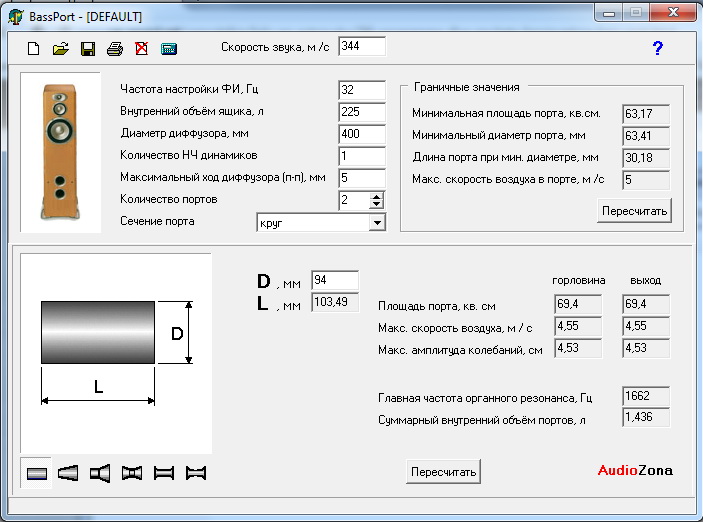Image resolution: width=703 pixels, height=522 pixels.
Task: Select the tapered cone port shape
Action: (x=68, y=473)
